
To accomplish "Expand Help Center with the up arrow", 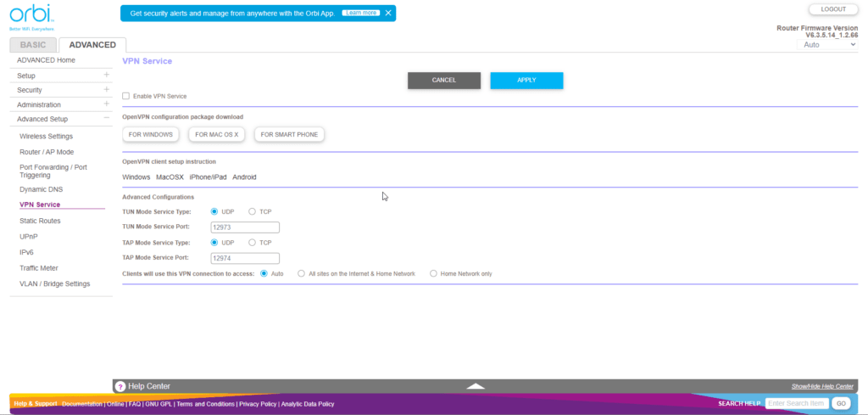I will pyautogui.click(x=476, y=386).
